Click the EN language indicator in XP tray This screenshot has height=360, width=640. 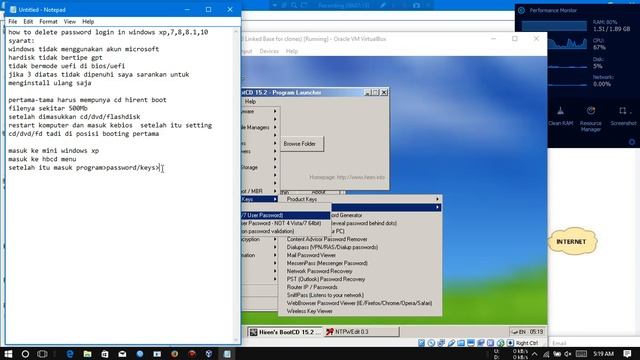point(522,332)
